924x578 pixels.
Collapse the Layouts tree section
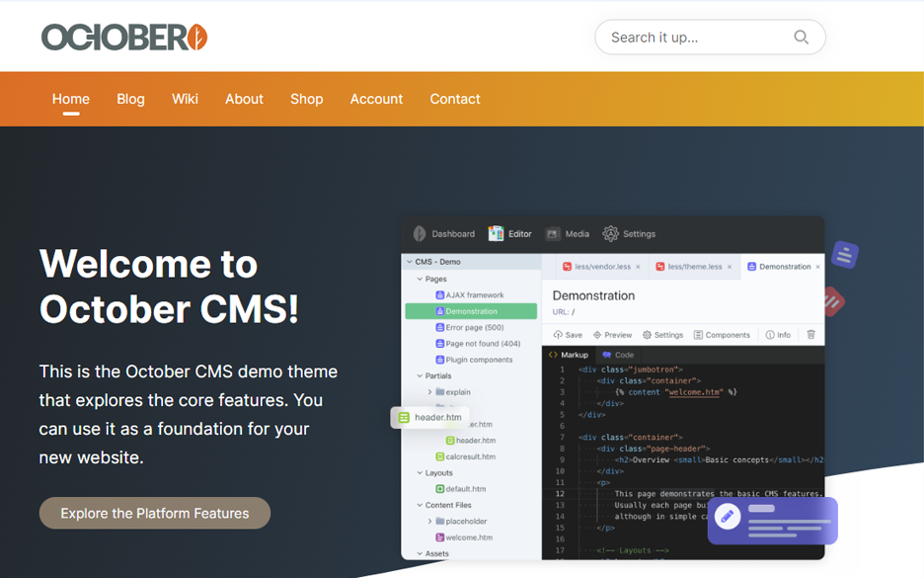coord(420,473)
